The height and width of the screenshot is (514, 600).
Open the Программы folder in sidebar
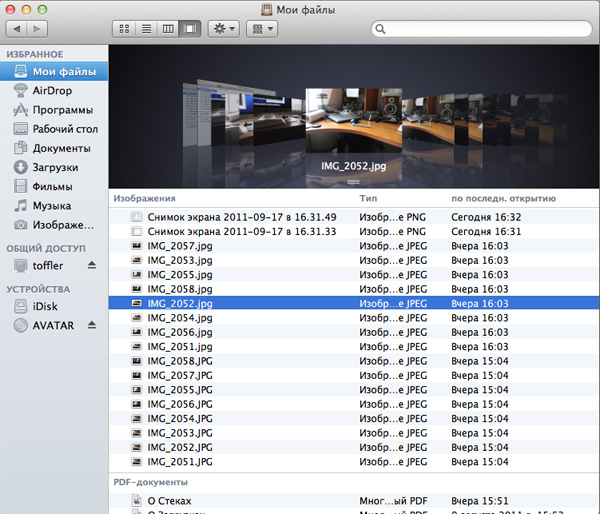(x=62, y=110)
